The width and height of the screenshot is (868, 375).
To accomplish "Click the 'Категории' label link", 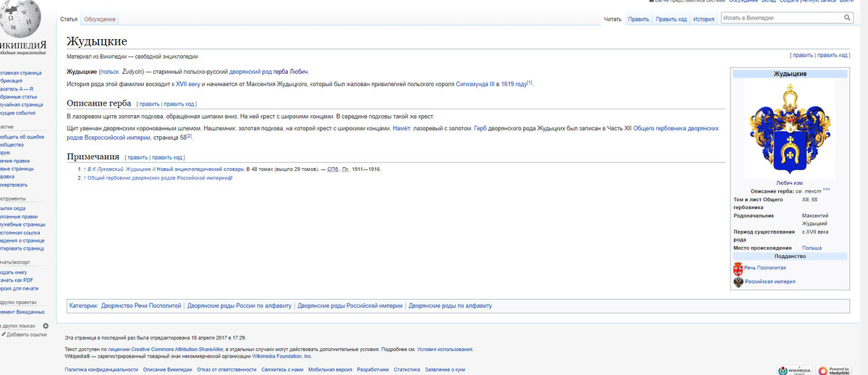I will click(x=82, y=306).
